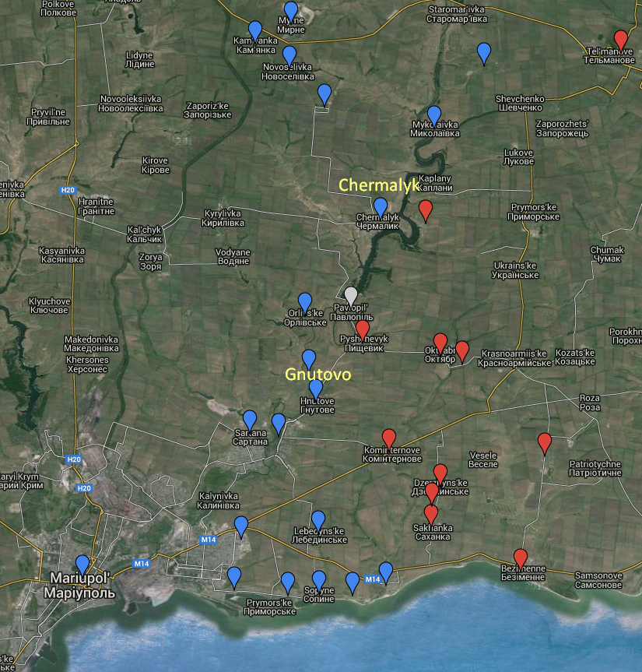Select the blue pin at Chermalyk

point(381,206)
